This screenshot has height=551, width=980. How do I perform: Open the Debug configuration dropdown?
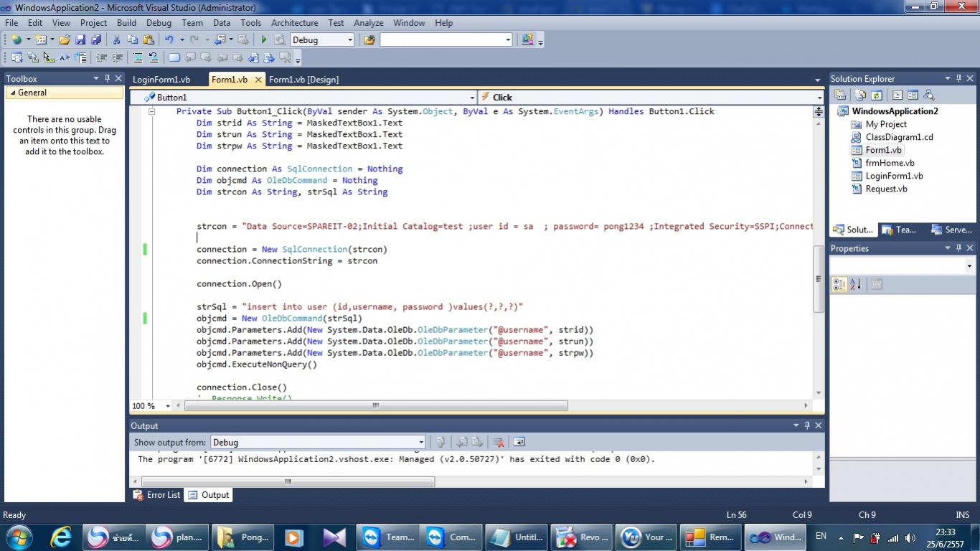349,40
